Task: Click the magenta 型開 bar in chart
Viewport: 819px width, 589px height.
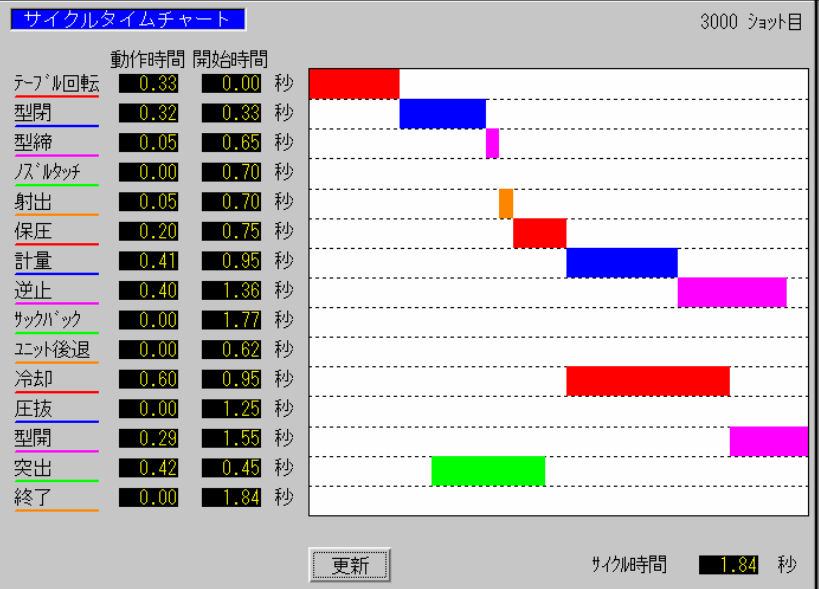Action: [769, 442]
